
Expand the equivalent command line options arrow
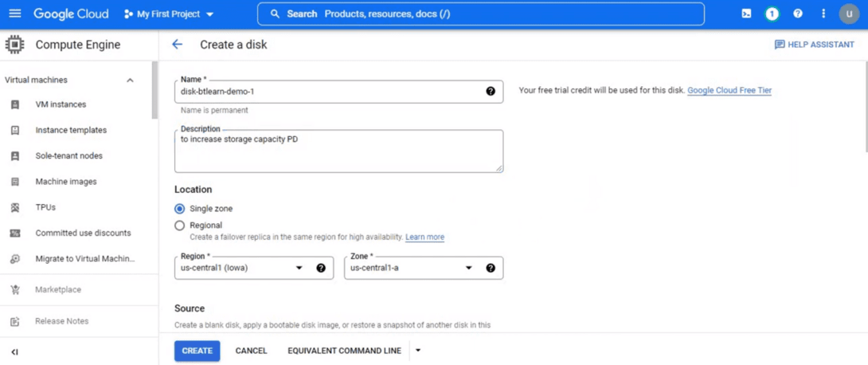click(418, 351)
